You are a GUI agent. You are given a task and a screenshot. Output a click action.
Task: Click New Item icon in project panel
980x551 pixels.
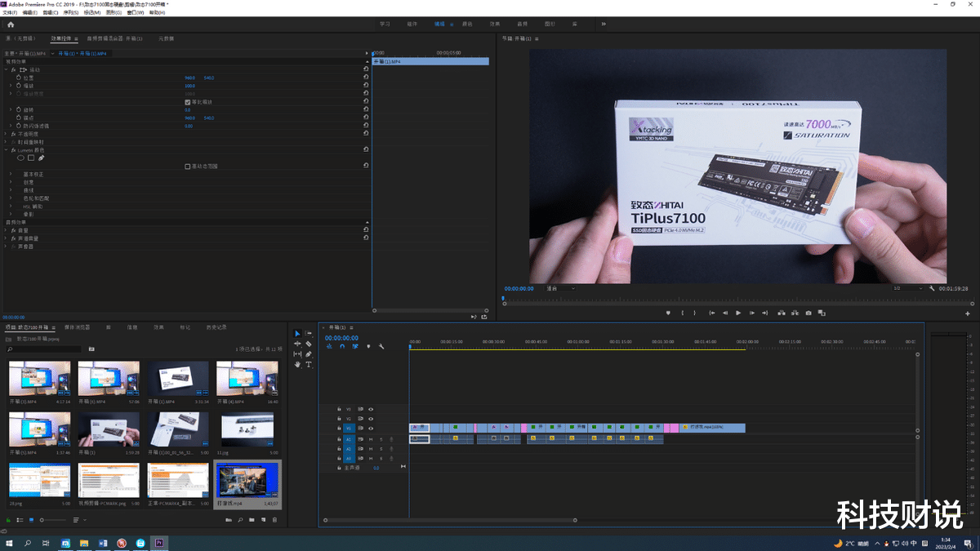pyautogui.click(x=263, y=520)
